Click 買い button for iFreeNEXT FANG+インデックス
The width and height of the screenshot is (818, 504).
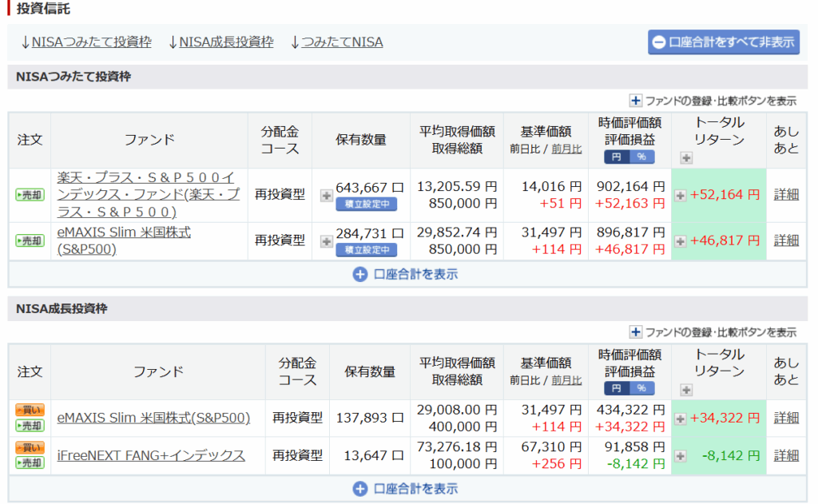[30, 447]
